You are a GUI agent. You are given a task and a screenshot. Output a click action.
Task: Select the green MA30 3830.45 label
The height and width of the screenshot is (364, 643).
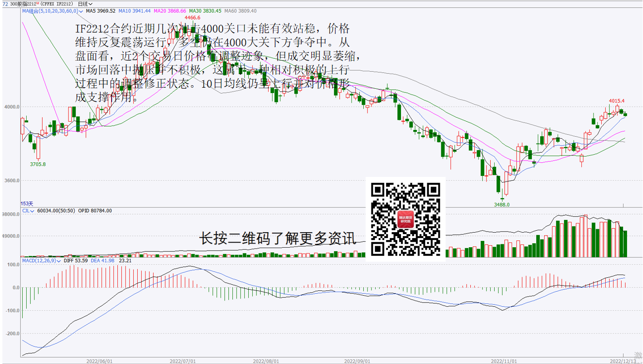[x=205, y=11]
